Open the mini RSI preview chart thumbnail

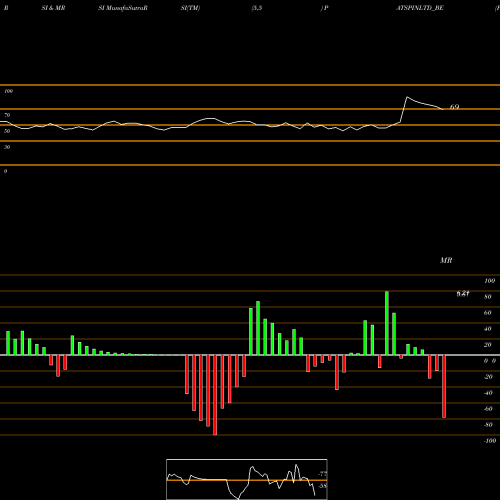(x=247, y=479)
